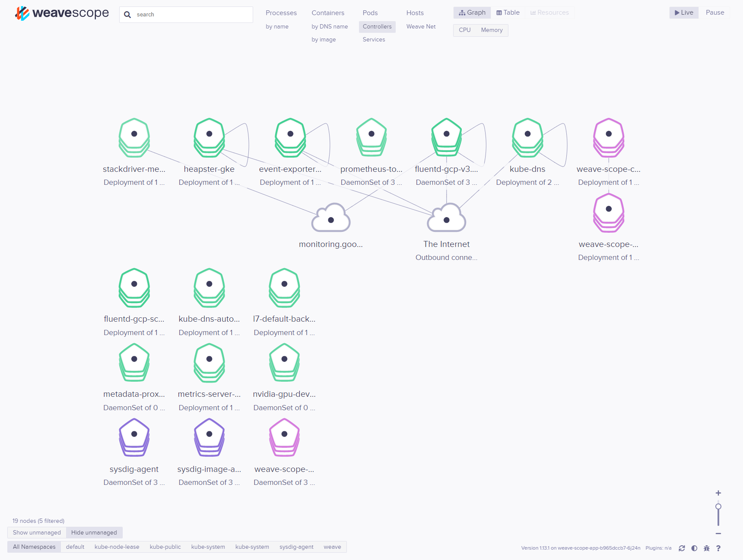743x560 pixels.
Task: Open the Weave Net view
Action: click(421, 26)
